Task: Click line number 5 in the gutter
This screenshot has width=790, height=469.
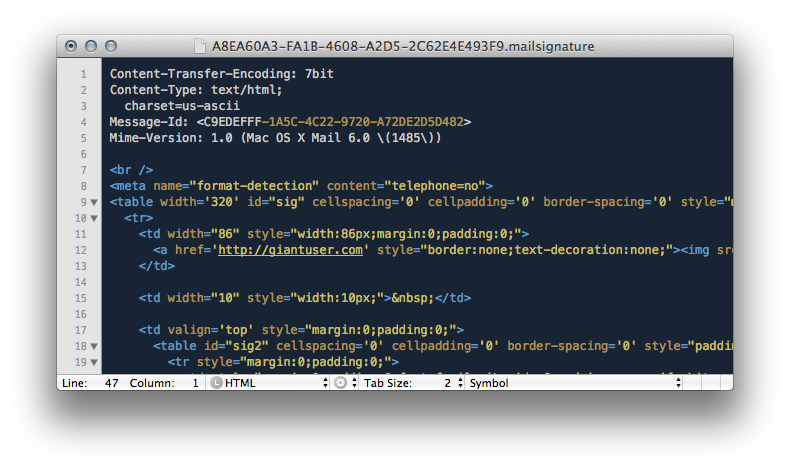Action: click(x=83, y=138)
